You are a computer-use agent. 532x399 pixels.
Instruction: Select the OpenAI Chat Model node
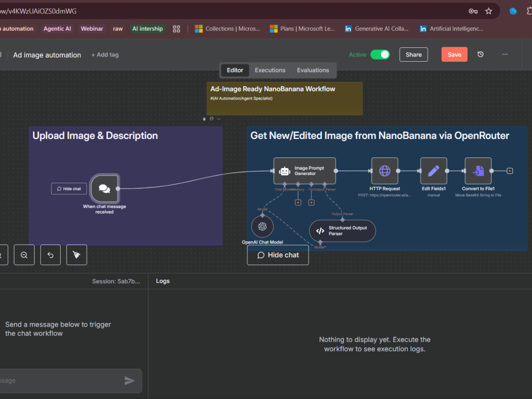pyautogui.click(x=262, y=226)
